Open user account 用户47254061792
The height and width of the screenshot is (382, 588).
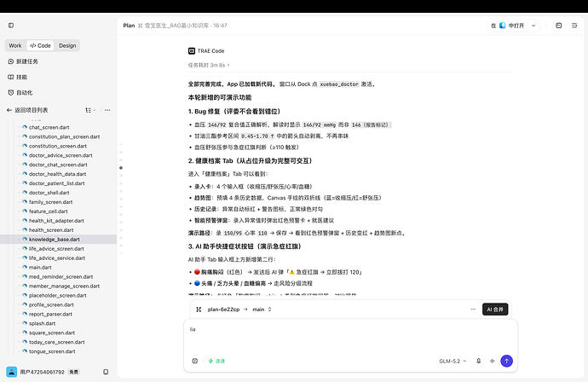tap(43, 372)
